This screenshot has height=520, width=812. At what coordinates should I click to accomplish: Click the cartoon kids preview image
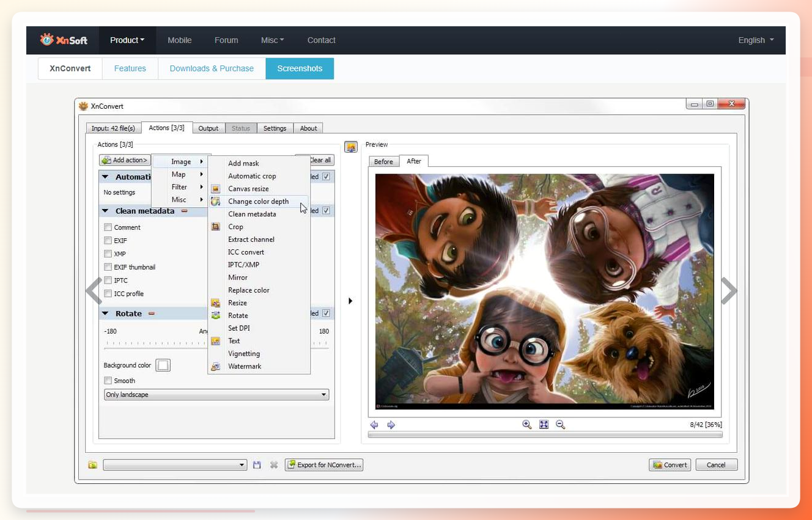click(x=544, y=291)
